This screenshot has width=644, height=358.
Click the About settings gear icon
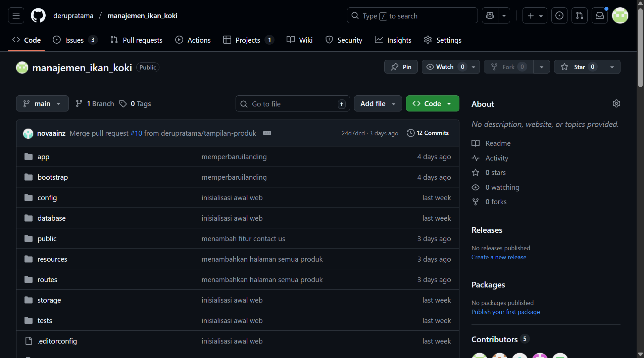[x=616, y=103]
